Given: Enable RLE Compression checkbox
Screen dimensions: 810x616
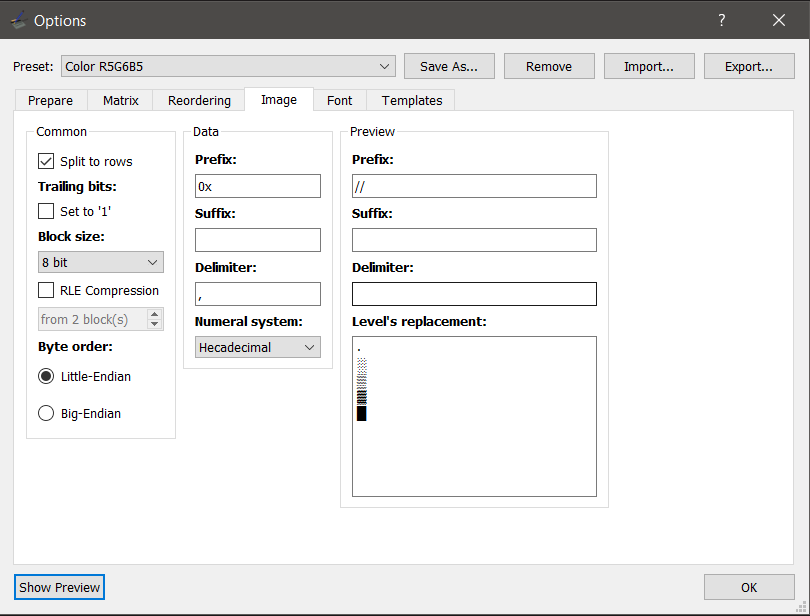Looking at the screenshot, I should click(46, 290).
